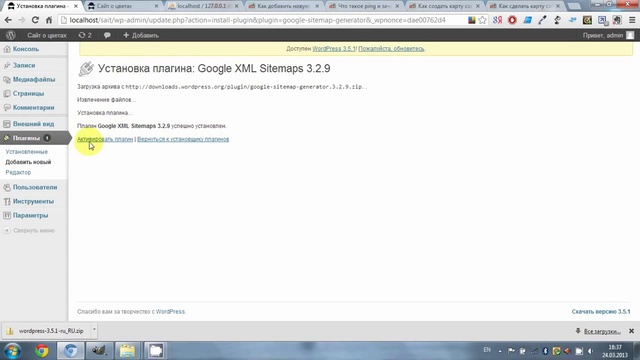The width and height of the screenshot is (640, 360).
Task: Click Скачать версию 3.5.1 link
Action: 601,311
